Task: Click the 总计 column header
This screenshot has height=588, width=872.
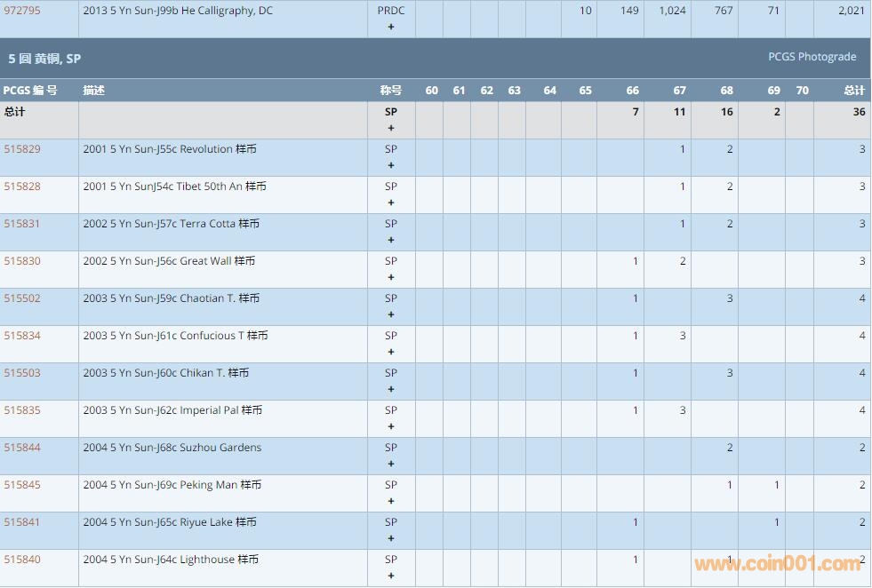Action: click(853, 91)
